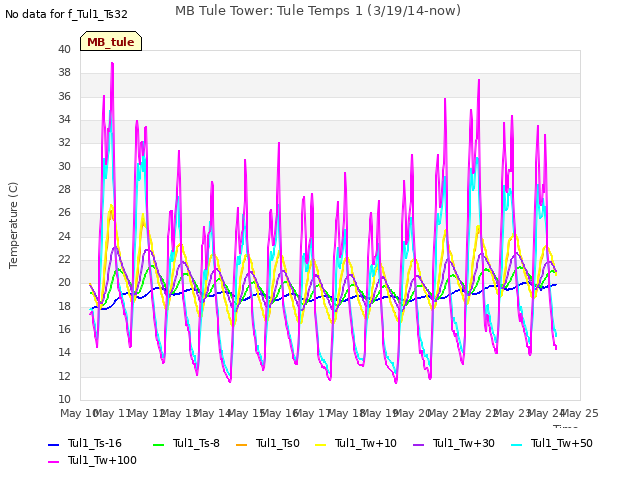Click the 20 y-axis tick label
The image size is (640, 480).
click(64, 282)
